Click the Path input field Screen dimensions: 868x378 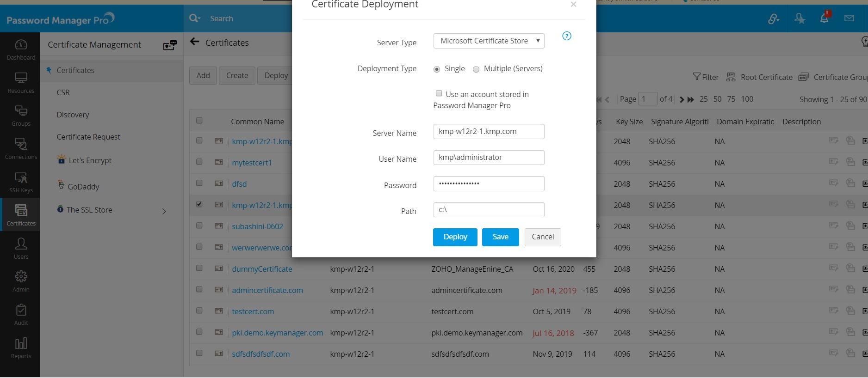(x=489, y=210)
